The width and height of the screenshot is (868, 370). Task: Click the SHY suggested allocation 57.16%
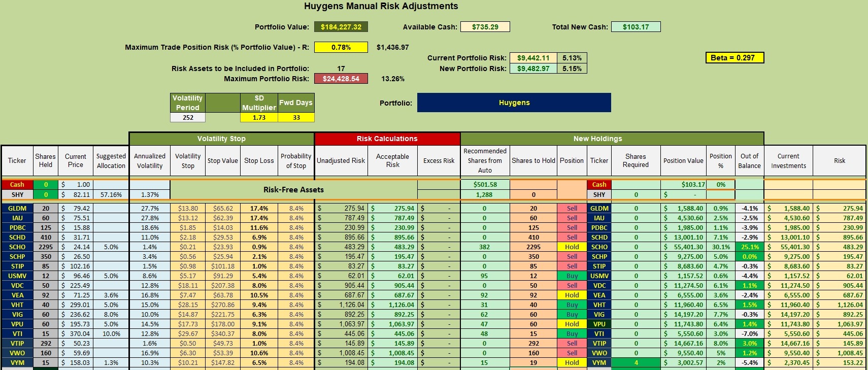click(111, 194)
